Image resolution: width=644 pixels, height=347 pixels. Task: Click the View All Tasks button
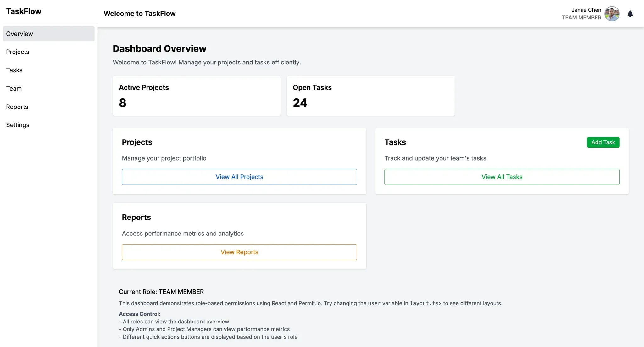pyautogui.click(x=502, y=177)
